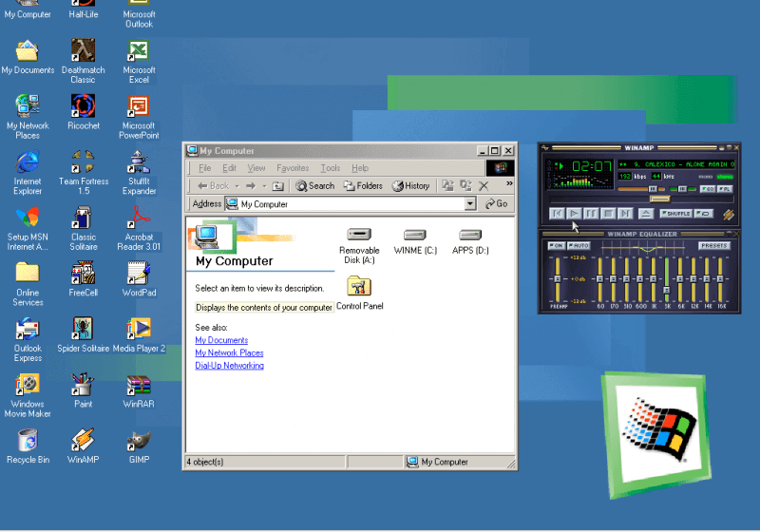The image size is (760, 532).
Task: Open Control Panel in My Computer
Action: click(x=359, y=293)
